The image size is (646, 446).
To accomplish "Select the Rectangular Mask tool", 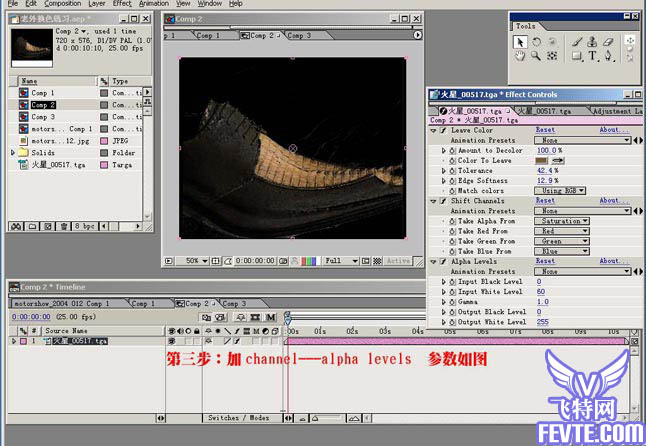I will [x=577, y=56].
